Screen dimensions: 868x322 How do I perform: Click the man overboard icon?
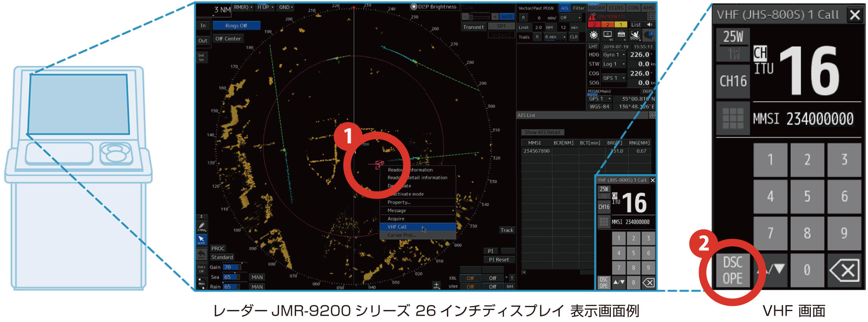(x=635, y=35)
